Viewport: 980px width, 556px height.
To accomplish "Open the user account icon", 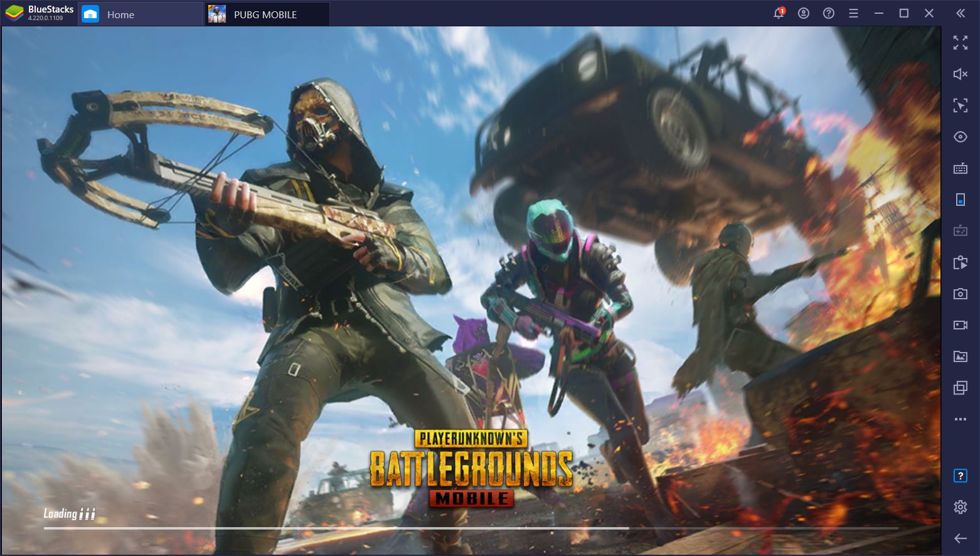I will [x=804, y=13].
